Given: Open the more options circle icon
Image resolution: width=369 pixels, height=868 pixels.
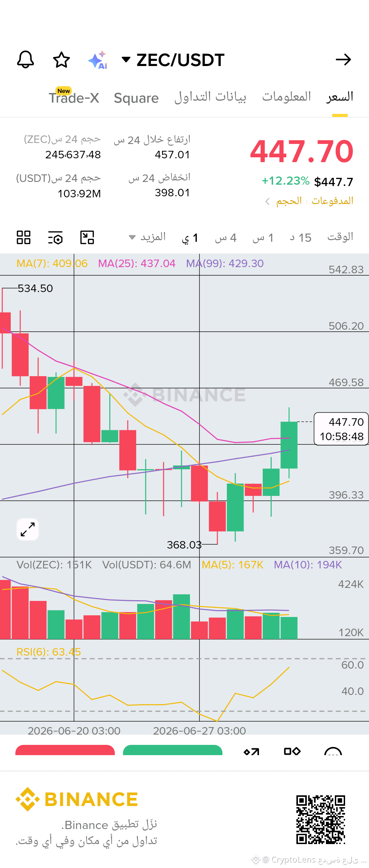Looking at the screenshot, I should [333, 751].
